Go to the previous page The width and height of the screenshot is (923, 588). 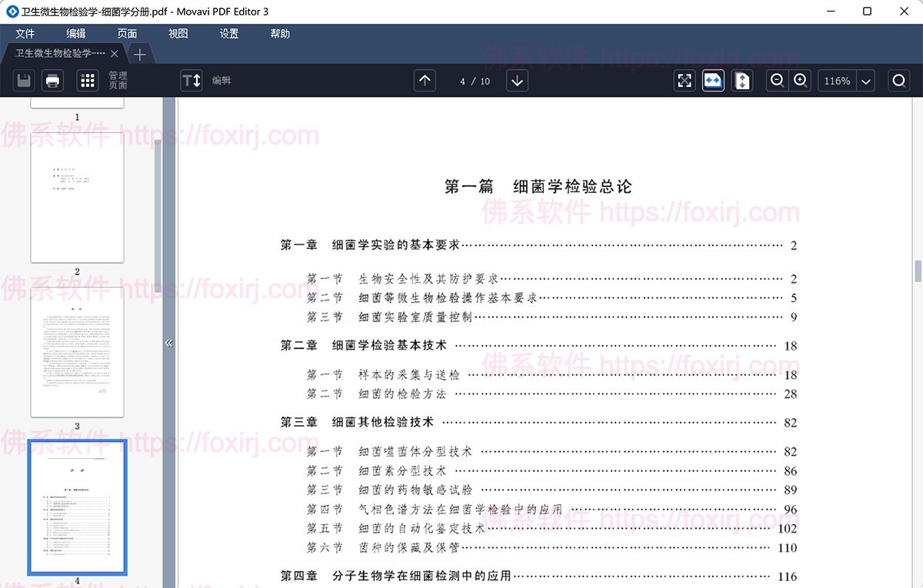pyautogui.click(x=425, y=80)
